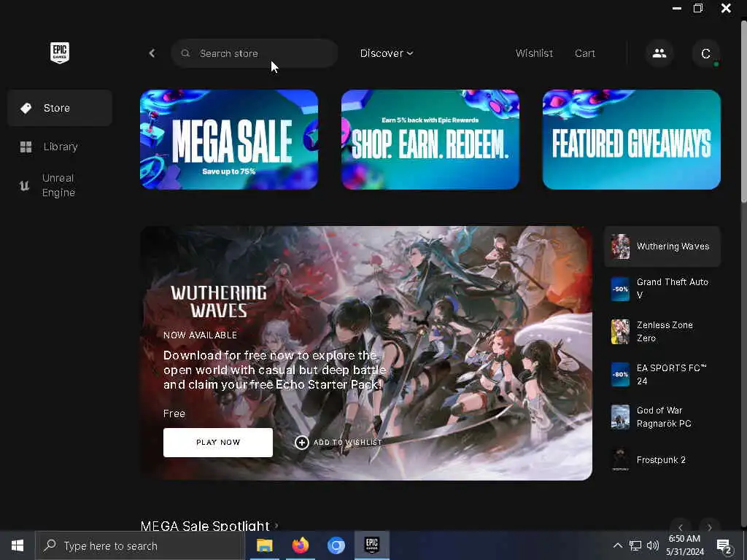Viewport: 747px width, 560px height.
Task: Launch Chromium browser from taskbar
Action: (336, 545)
